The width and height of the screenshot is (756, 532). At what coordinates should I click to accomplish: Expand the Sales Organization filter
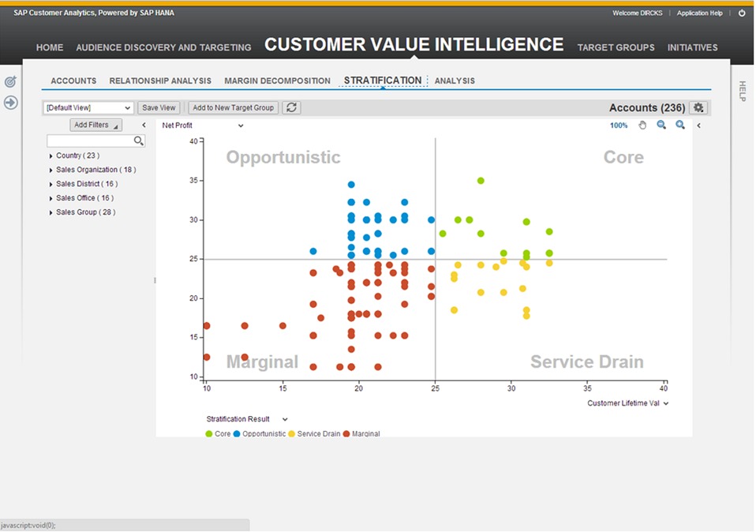tap(51, 170)
